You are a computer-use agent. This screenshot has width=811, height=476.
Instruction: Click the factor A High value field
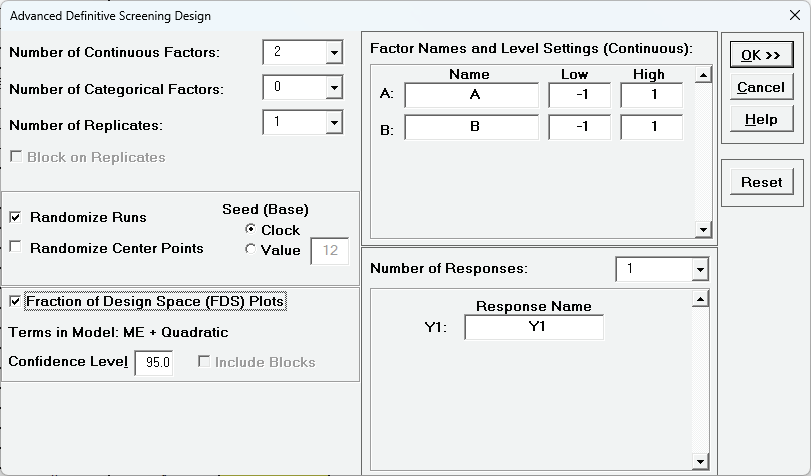[x=651, y=95]
